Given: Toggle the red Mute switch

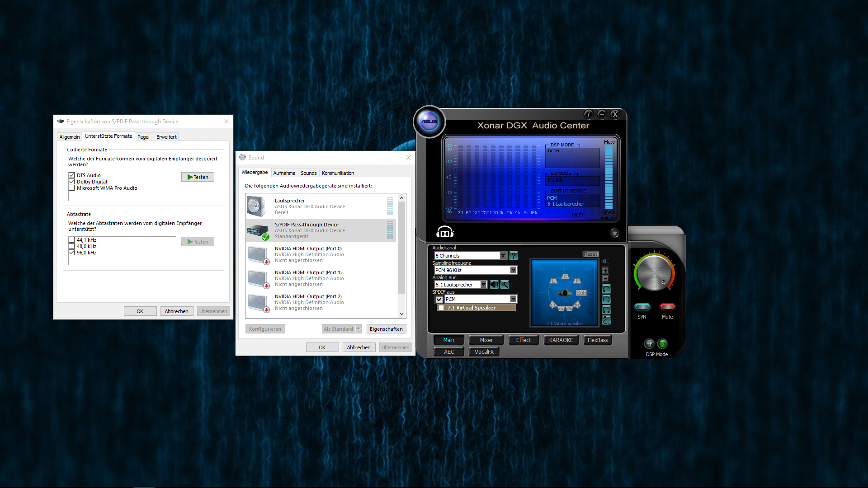Looking at the screenshot, I should (667, 307).
